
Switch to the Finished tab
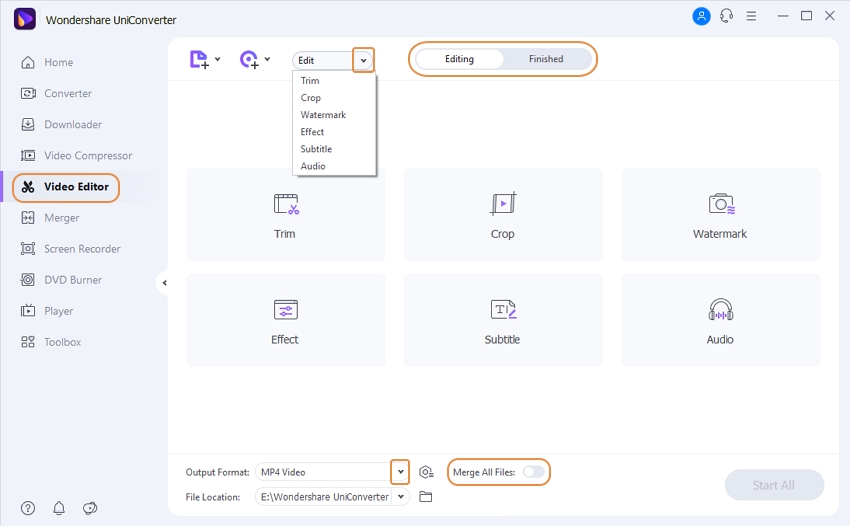point(546,59)
